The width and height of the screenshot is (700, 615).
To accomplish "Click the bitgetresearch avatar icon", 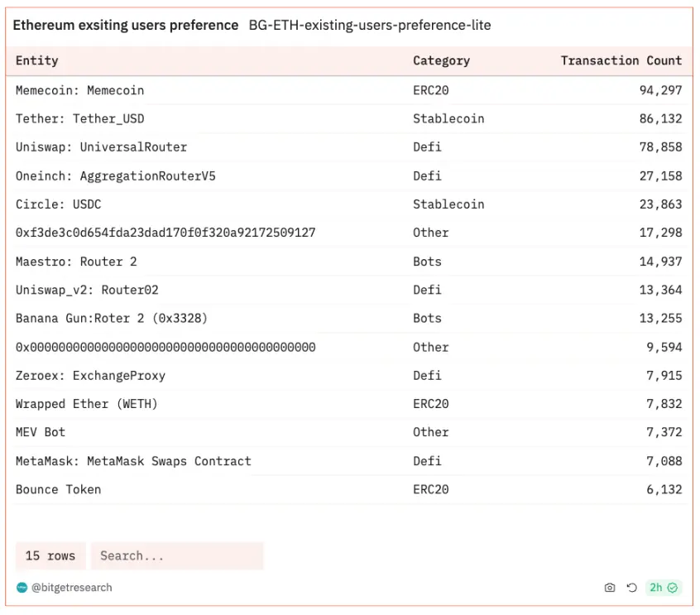I will pyautogui.click(x=22, y=588).
